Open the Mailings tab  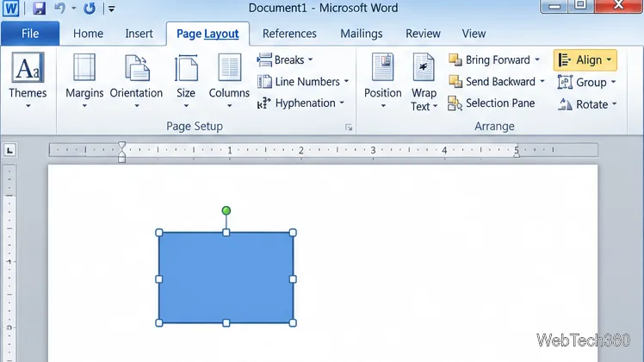coord(361,34)
